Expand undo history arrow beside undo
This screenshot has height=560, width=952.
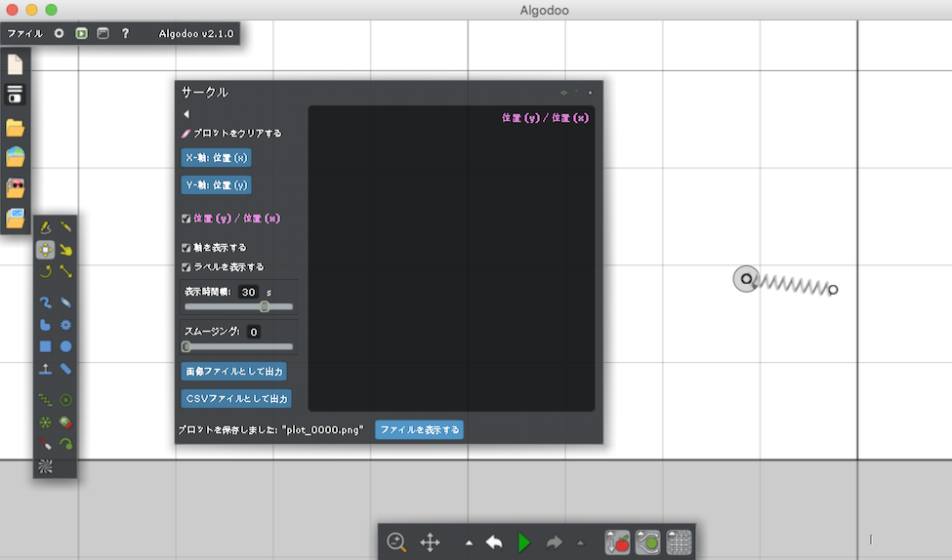click(469, 542)
